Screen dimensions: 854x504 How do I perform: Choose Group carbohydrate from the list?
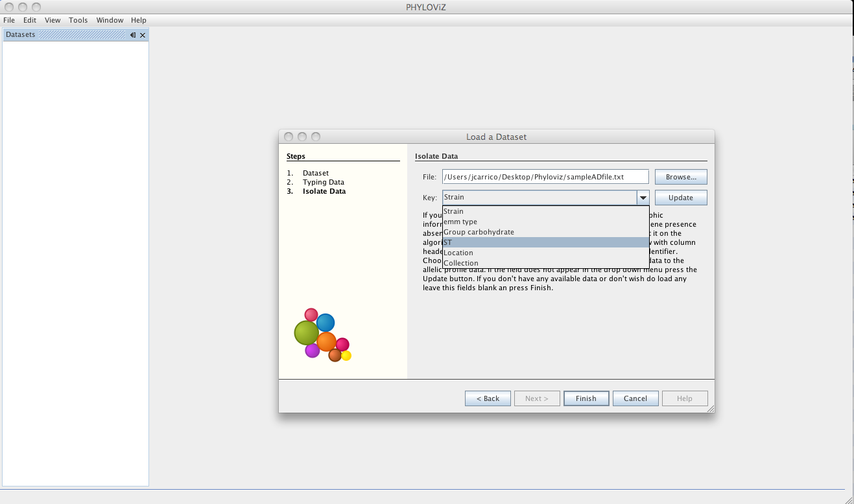(x=545, y=232)
